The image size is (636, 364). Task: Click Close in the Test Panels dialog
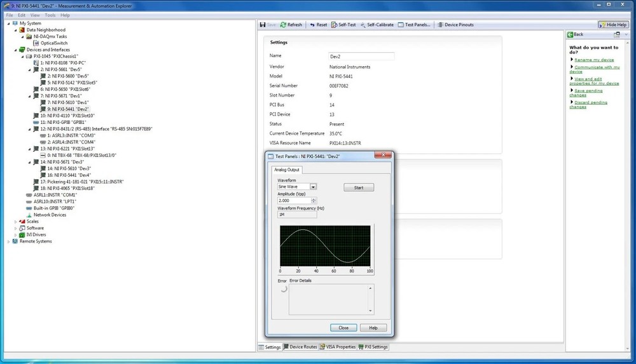pyautogui.click(x=343, y=328)
